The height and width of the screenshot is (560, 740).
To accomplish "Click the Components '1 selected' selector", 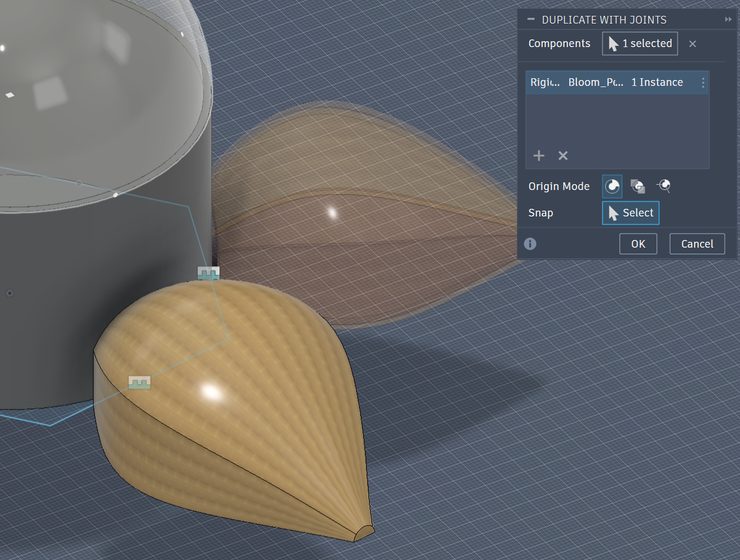I will tap(640, 44).
